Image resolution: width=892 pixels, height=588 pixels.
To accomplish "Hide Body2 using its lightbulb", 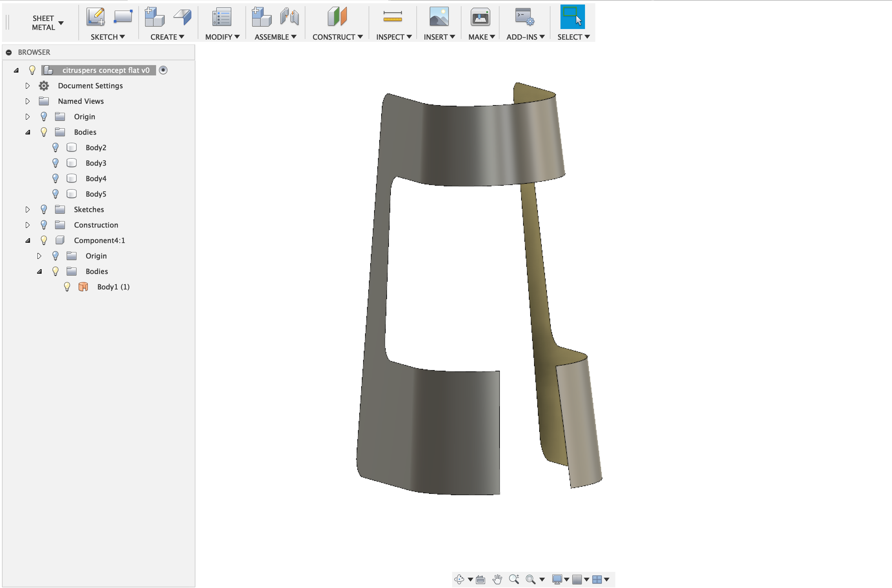I will coord(55,147).
